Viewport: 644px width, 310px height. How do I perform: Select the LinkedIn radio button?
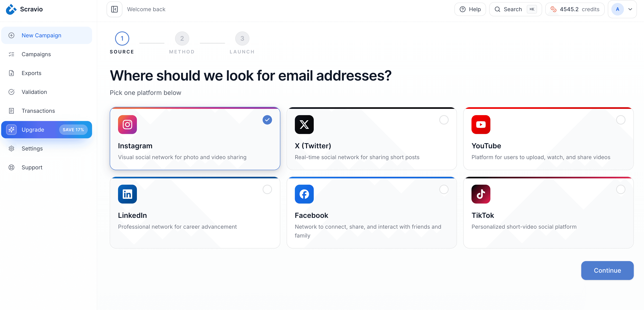pos(267,189)
